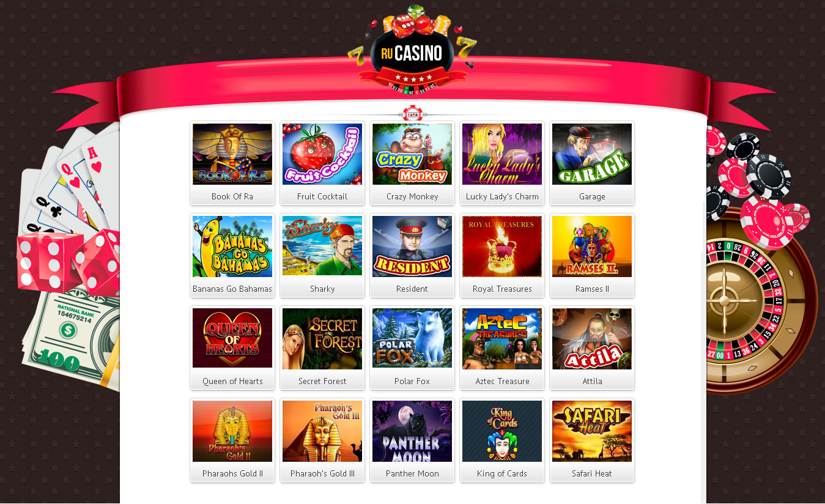Launch the Attila game thumbnail
825x504 pixels.
[592, 339]
